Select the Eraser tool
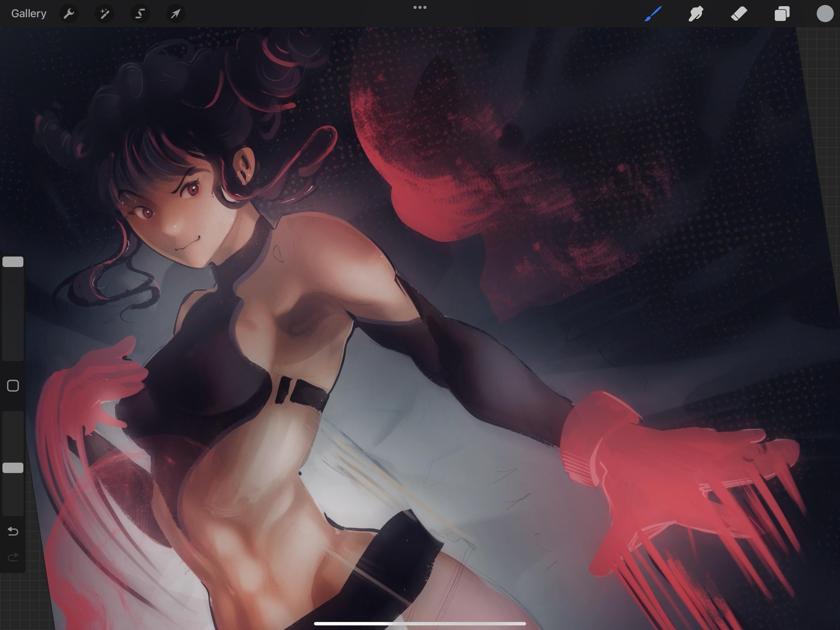 (x=739, y=14)
